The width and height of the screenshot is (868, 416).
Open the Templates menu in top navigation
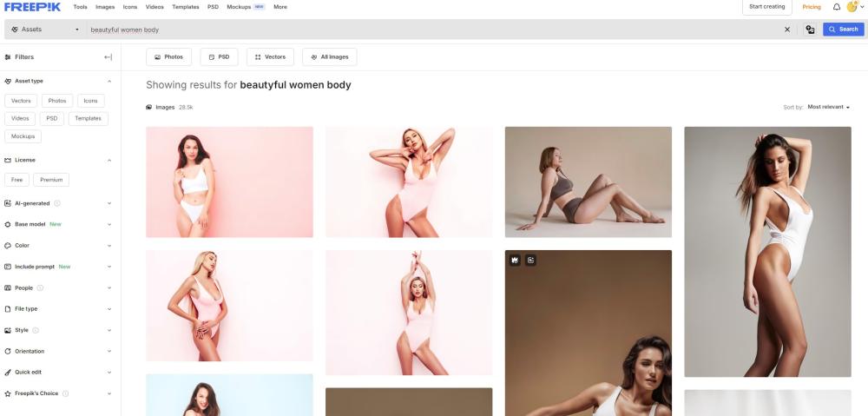coord(185,7)
